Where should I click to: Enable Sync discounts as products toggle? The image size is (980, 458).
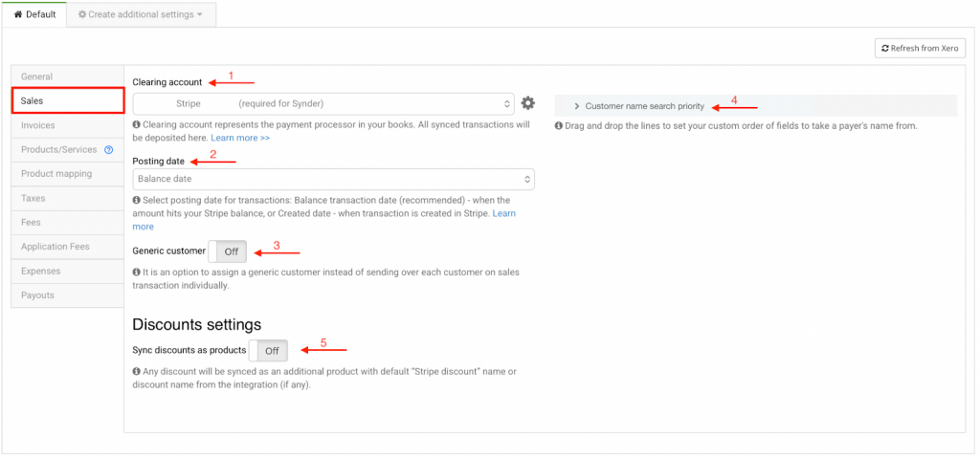click(x=268, y=351)
